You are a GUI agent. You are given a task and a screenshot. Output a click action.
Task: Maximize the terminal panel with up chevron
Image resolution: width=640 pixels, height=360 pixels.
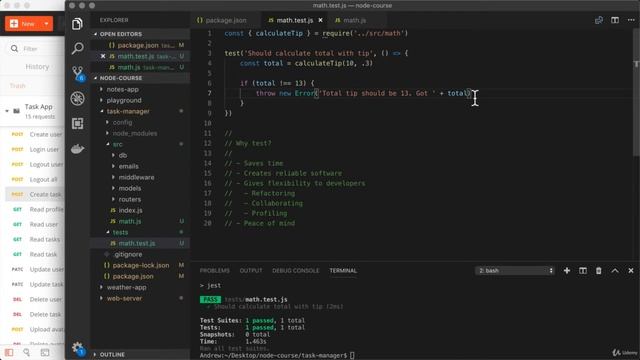click(x=615, y=271)
